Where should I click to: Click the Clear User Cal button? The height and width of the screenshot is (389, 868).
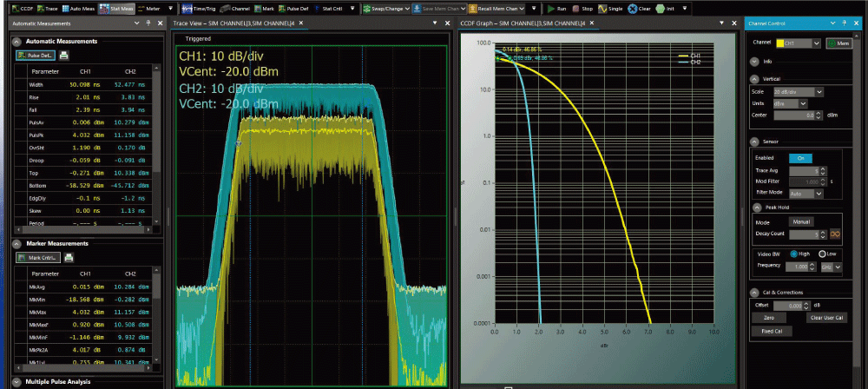[826, 318]
